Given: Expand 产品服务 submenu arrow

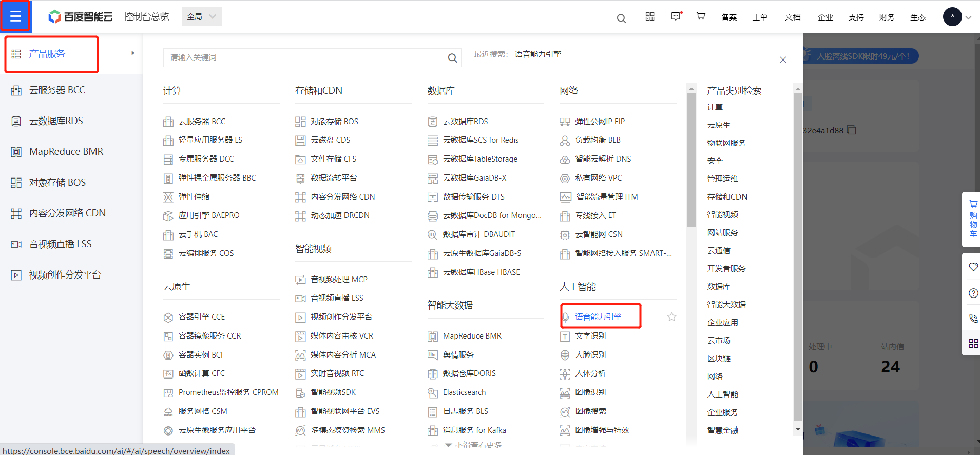Looking at the screenshot, I should 133,53.
